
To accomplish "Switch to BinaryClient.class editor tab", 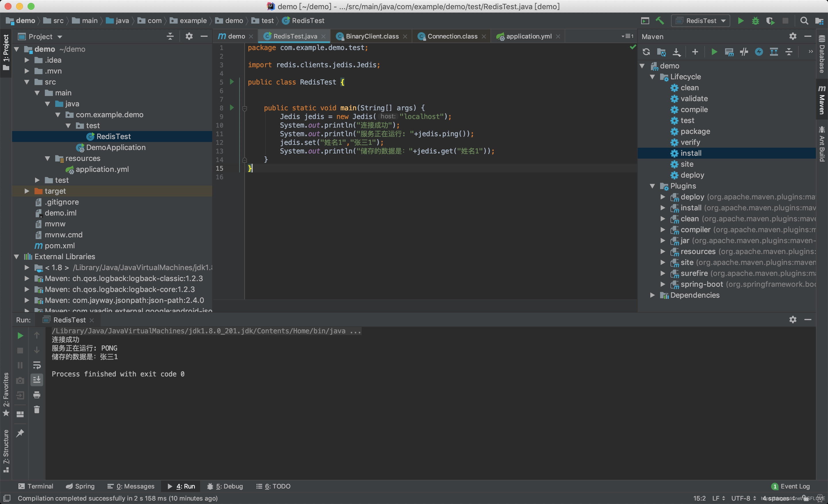I will (x=372, y=36).
